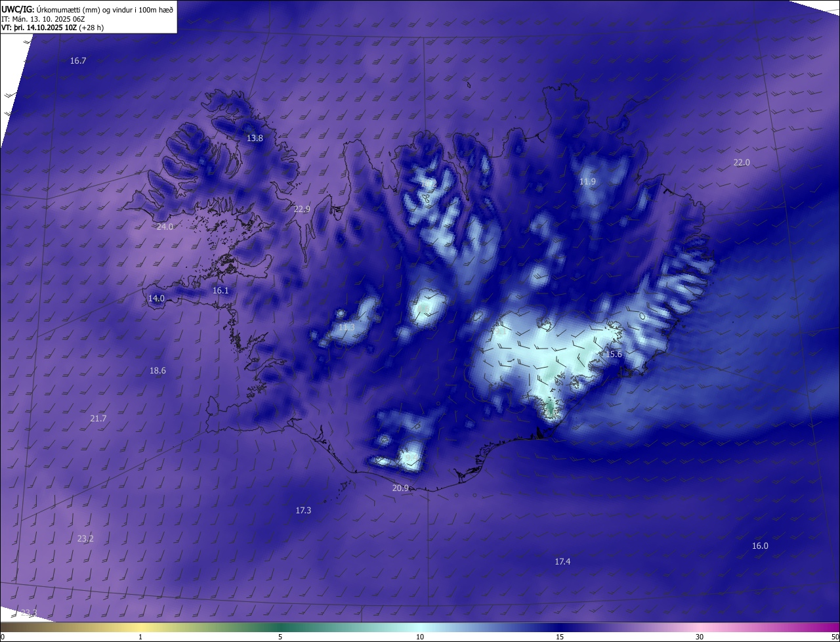Click the colour scale label 15
The width and height of the screenshot is (840, 642).
tap(560, 637)
